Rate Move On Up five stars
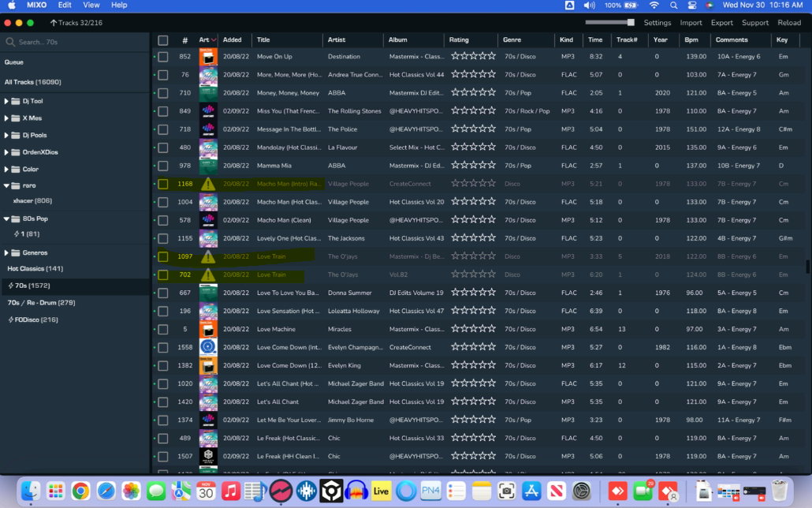812x508 pixels. click(x=492, y=57)
